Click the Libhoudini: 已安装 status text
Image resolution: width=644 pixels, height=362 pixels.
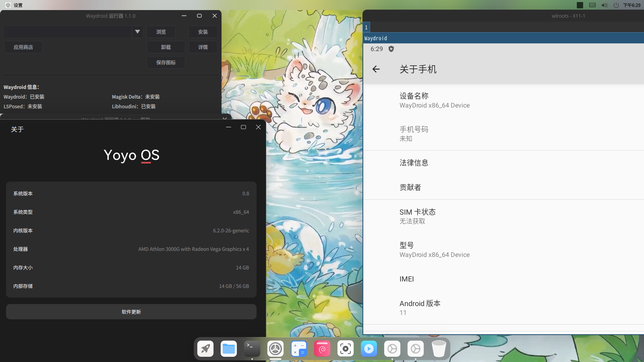pos(134,106)
